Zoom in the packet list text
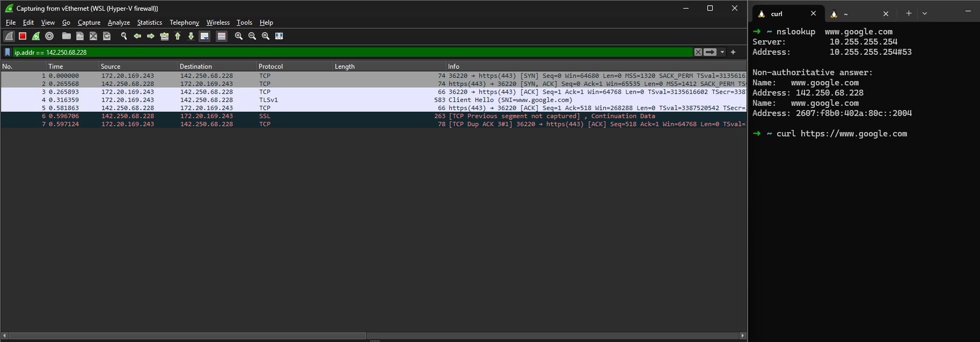This screenshot has height=342, width=980. point(239,36)
